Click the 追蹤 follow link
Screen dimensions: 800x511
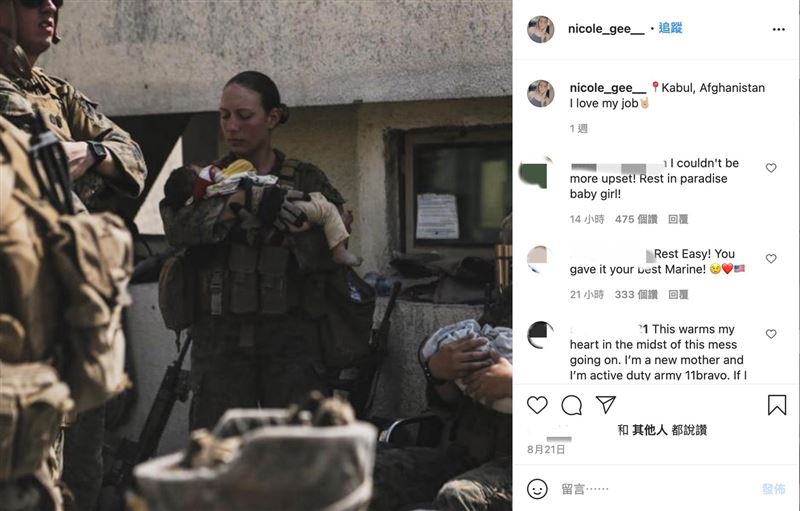point(670,28)
